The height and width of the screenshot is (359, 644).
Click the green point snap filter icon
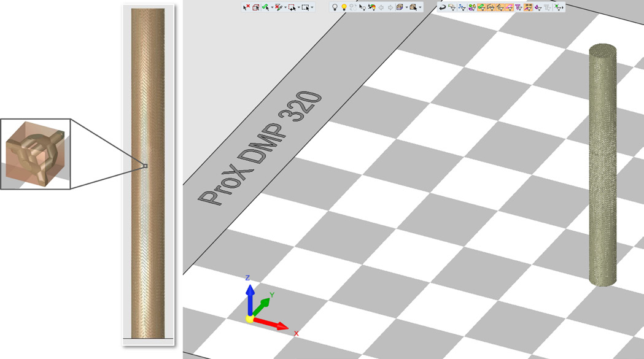pos(558,7)
